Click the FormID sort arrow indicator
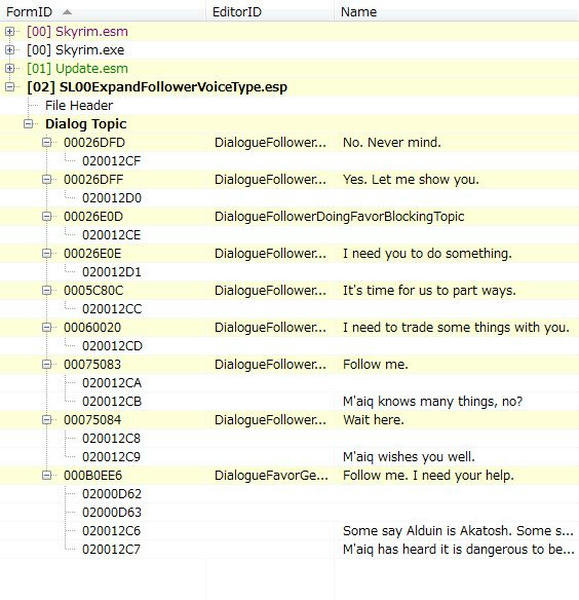Screen dimensions: 579x600 pos(67,12)
